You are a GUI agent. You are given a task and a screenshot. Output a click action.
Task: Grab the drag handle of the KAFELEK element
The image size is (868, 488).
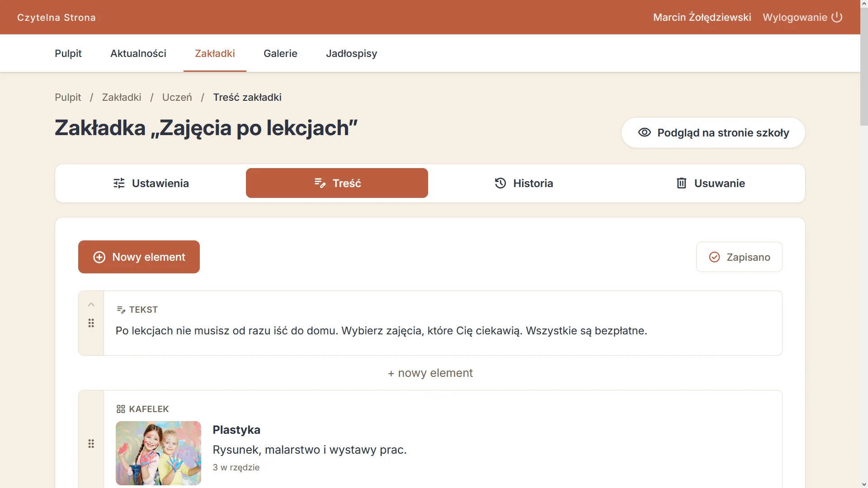[91, 444]
